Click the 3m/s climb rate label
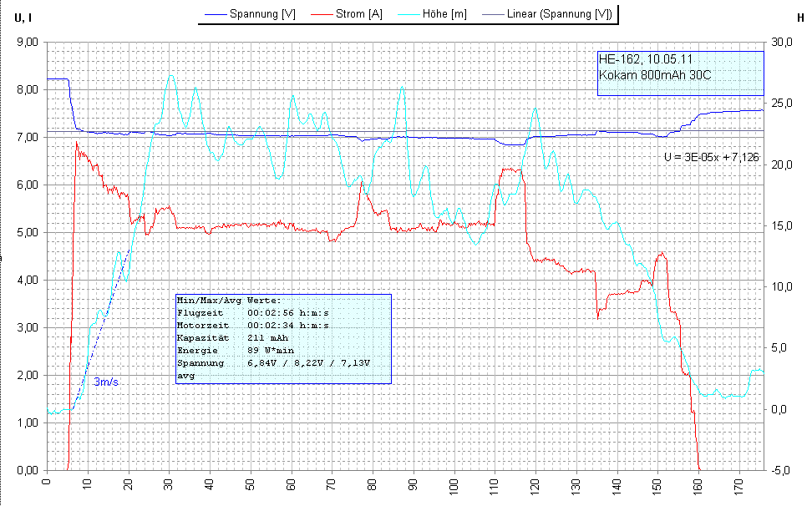Viewport: 812px width, 506px height. click(105, 382)
